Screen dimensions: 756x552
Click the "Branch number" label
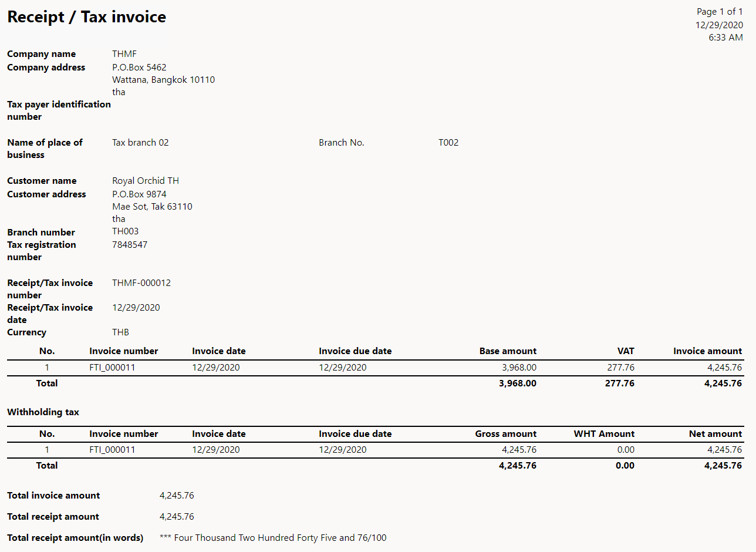[41, 233]
